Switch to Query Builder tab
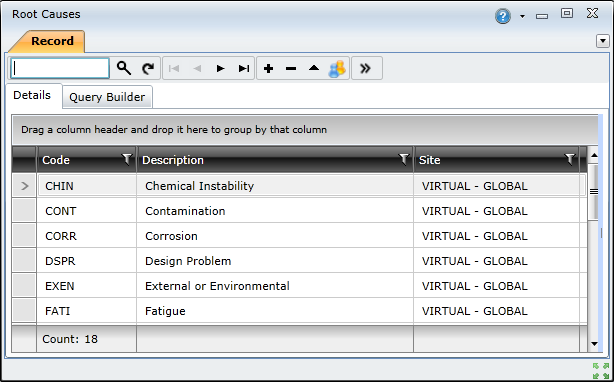614x382 pixels. (x=107, y=97)
